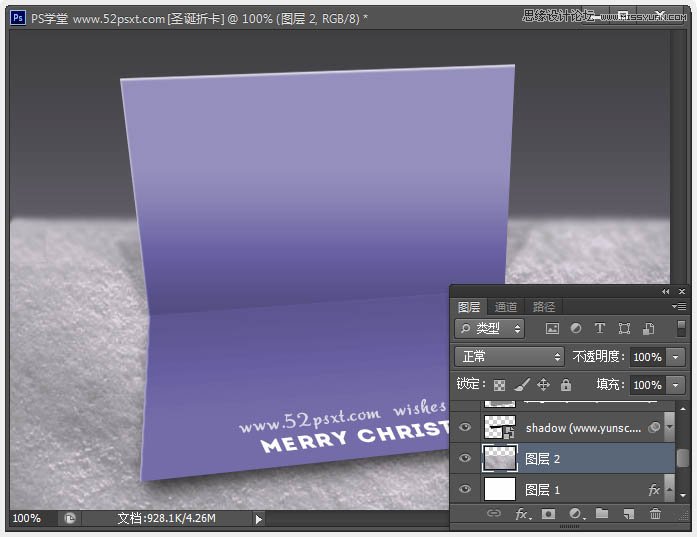697x537 pixels.
Task: Open the blend mode 正常 dropdown
Action: click(x=509, y=357)
